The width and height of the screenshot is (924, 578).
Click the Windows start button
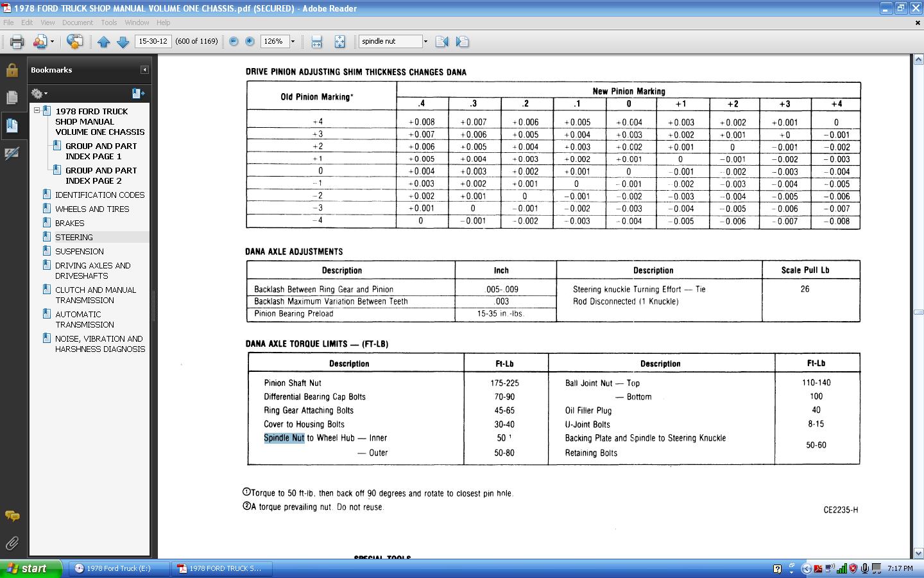coord(31,568)
